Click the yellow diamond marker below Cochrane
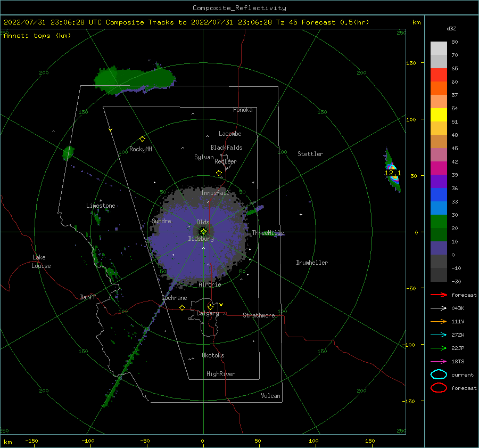Image resolution: width=479 pixels, height=448 pixels. pyautogui.click(x=183, y=307)
